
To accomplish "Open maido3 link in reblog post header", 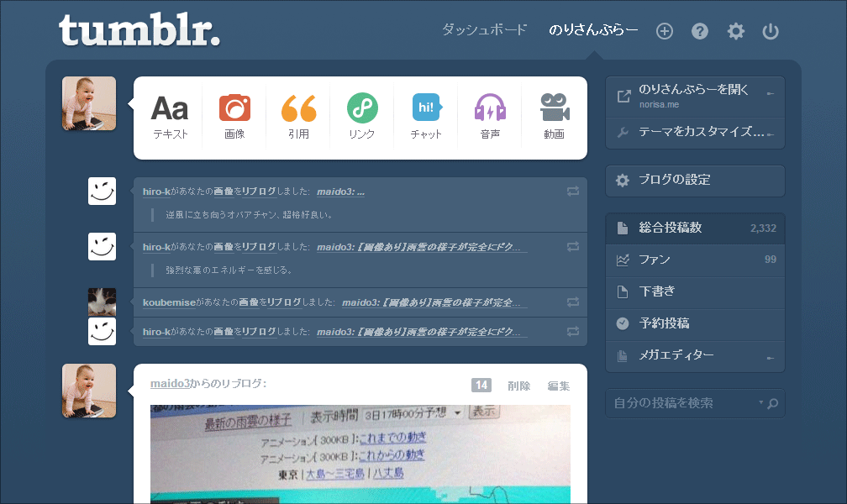I will point(170,384).
